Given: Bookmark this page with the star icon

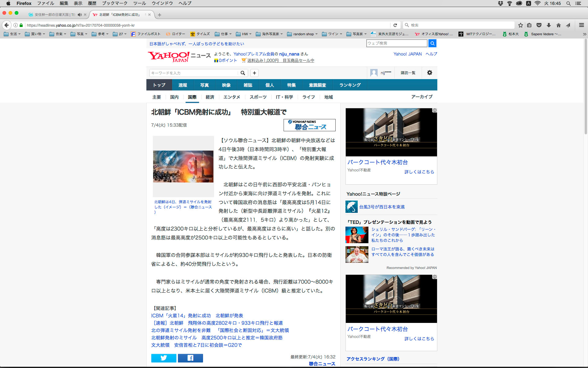Looking at the screenshot, I should 520,25.
